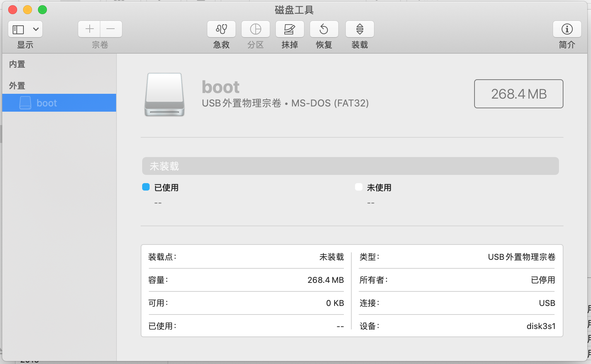The height and width of the screenshot is (364, 591).
Task: Click the disk3s1 device value
Action: coord(541,326)
